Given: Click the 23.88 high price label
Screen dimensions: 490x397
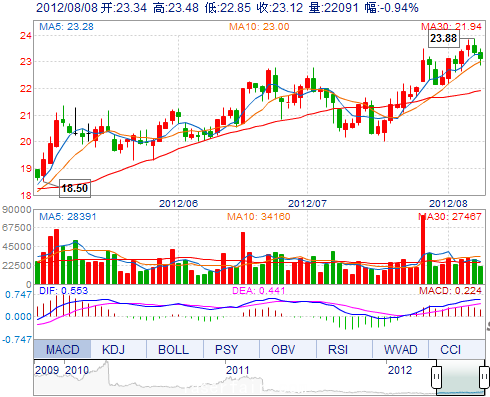Looking at the screenshot, I should click(x=444, y=38).
